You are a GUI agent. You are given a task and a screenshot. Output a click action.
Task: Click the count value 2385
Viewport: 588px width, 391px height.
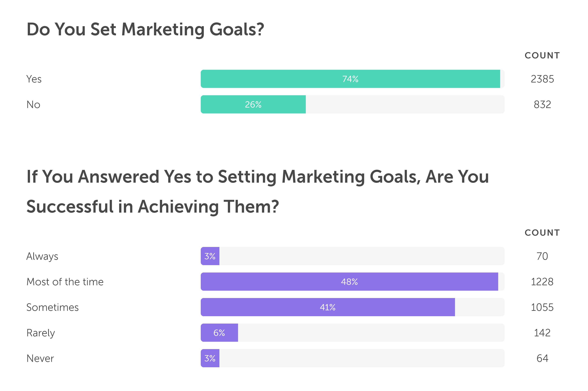pos(542,79)
